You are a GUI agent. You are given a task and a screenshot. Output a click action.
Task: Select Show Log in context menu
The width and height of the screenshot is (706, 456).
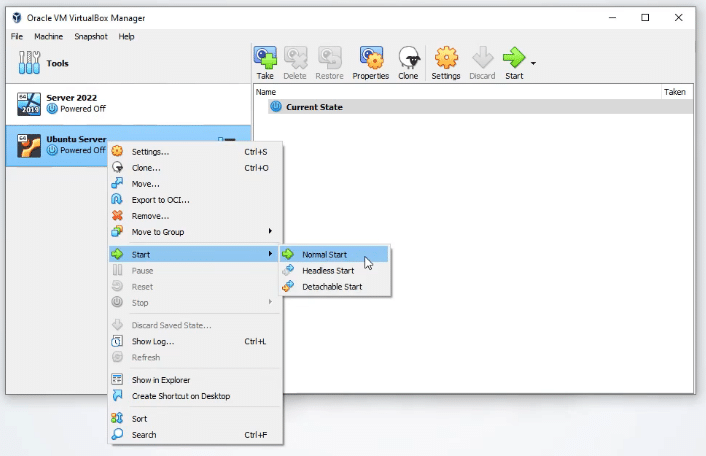click(x=153, y=341)
